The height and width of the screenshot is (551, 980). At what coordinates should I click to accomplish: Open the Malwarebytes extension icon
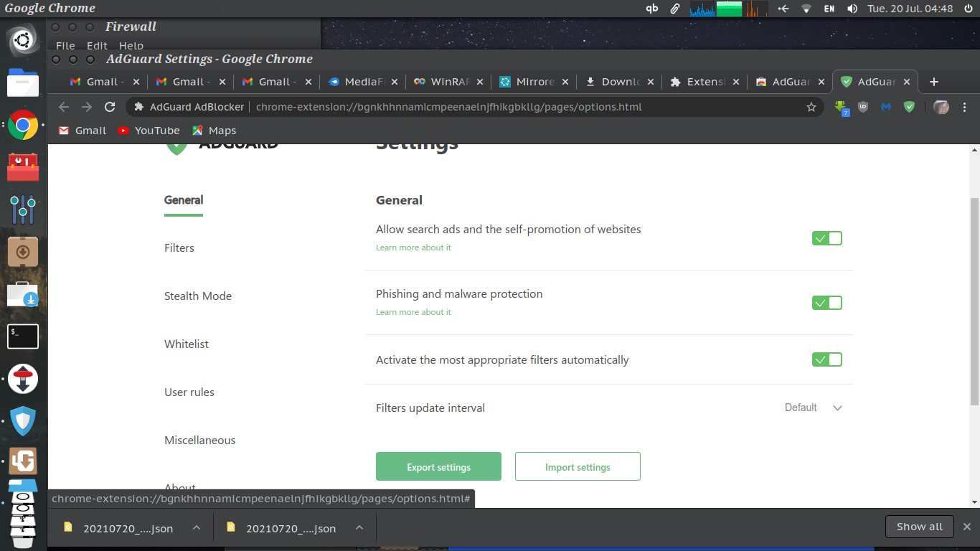[x=886, y=107]
